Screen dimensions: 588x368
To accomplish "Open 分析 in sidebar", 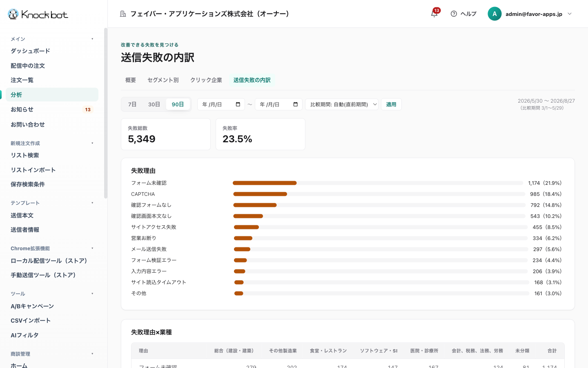I will point(52,94).
